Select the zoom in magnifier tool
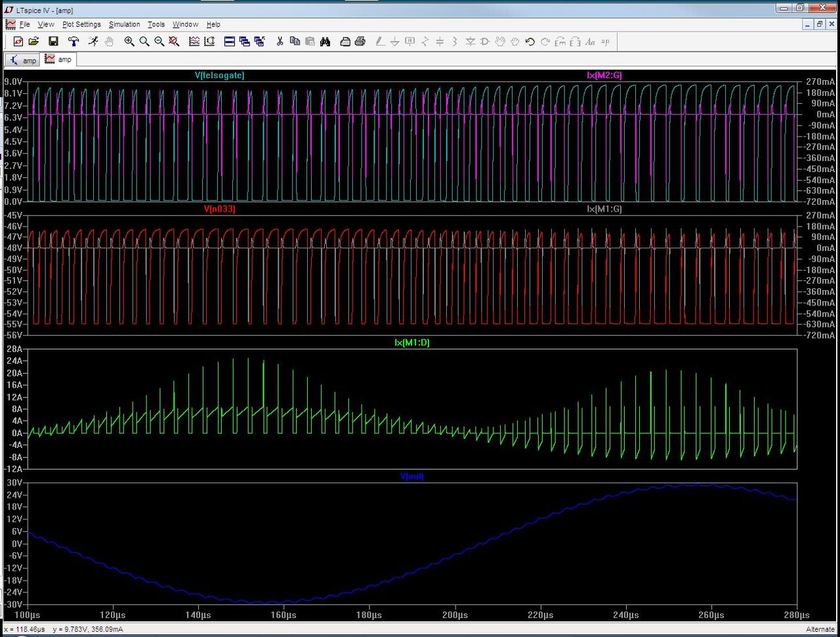Image resolution: width=840 pixels, height=637 pixels. pyautogui.click(x=129, y=41)
